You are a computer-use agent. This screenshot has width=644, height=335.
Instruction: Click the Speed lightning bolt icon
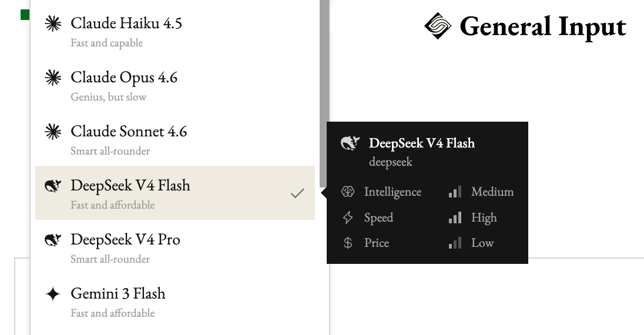click(348, 217)
